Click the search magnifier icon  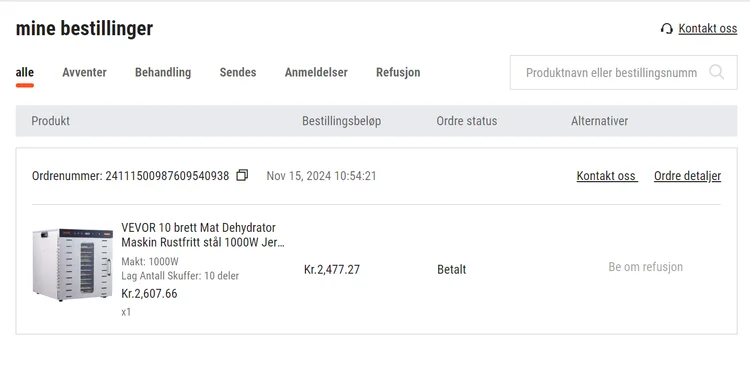tap(716, 72)
